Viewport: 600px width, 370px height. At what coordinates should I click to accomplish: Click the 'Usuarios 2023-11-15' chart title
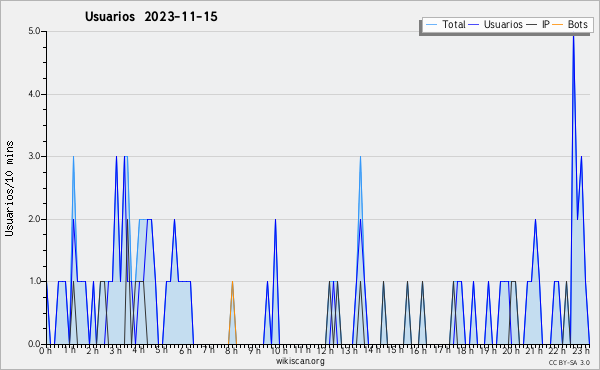tap(151, 17)
